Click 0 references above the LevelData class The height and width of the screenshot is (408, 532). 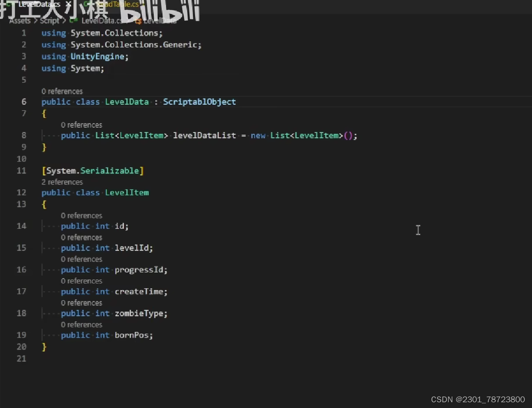(62, 91)
